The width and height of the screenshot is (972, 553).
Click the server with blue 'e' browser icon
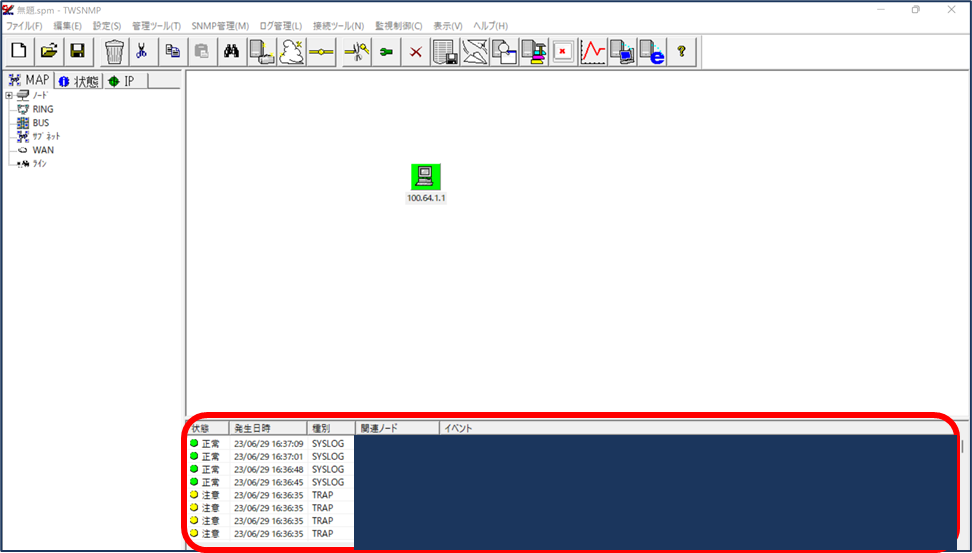pos(652,51)
